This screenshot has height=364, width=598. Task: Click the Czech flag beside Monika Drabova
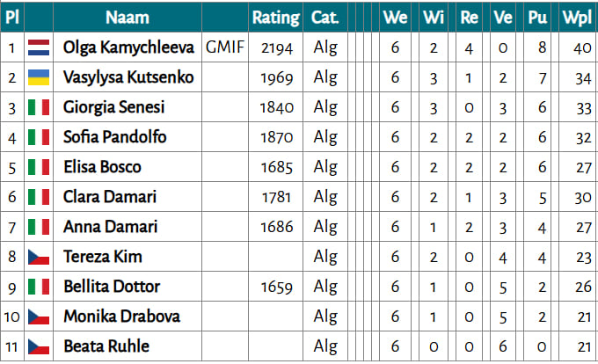tap(39, 317)
